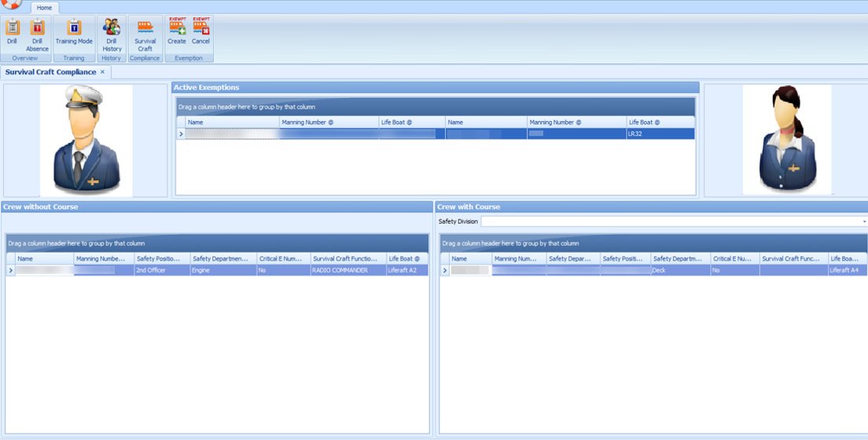Sort Crew with Course by Survival Craft Function header

tap(794, 259)
